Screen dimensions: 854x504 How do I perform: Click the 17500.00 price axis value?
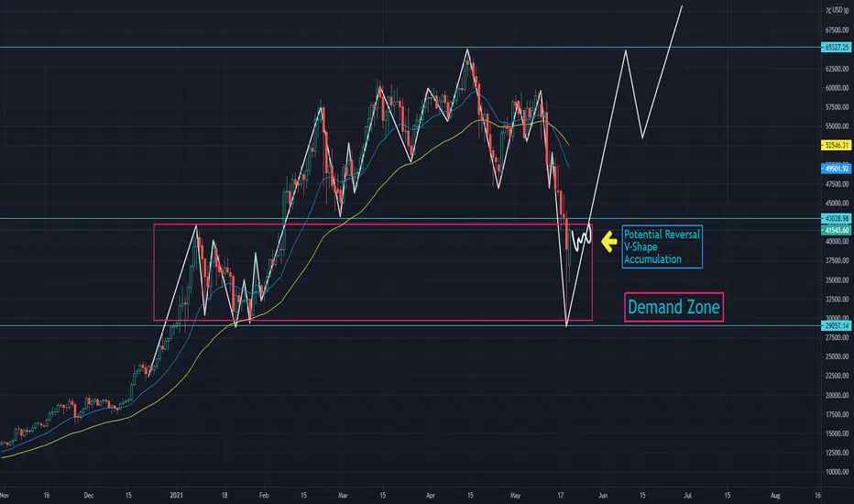point(837,414)
